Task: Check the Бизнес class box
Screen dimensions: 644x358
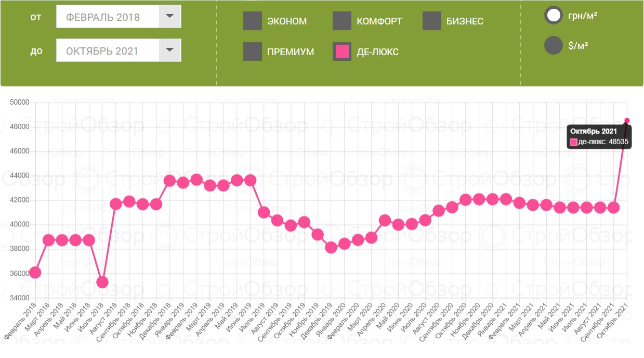Action: (432, 21)
